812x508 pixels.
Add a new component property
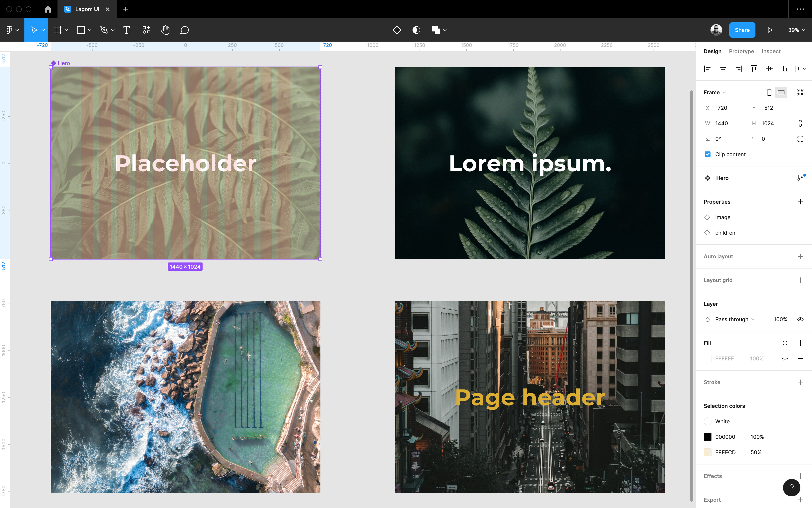[x=800, y=202]
